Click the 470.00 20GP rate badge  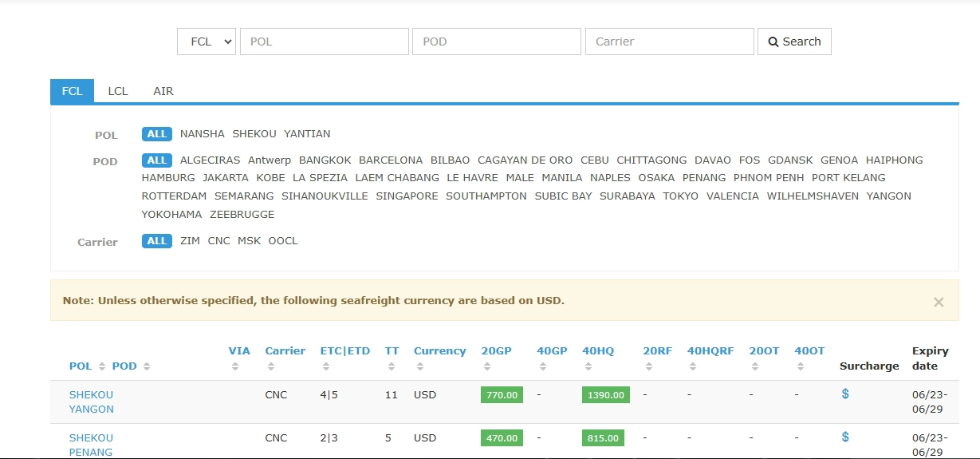502,438
